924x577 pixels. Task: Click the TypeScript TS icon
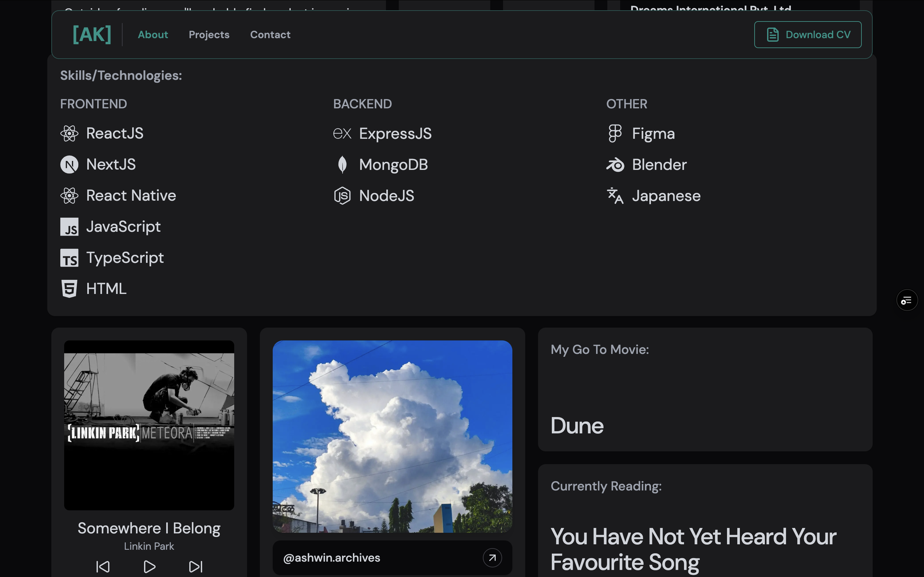69,258
